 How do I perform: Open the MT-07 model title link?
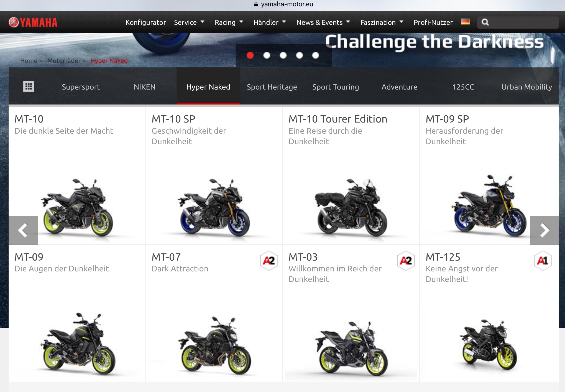tap(166, 257)
